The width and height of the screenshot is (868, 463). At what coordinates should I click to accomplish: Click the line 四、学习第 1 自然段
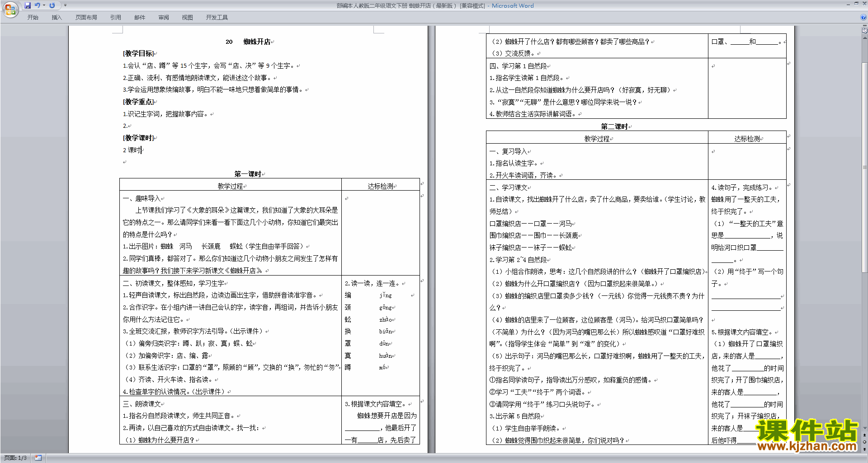tap(518, 66)
